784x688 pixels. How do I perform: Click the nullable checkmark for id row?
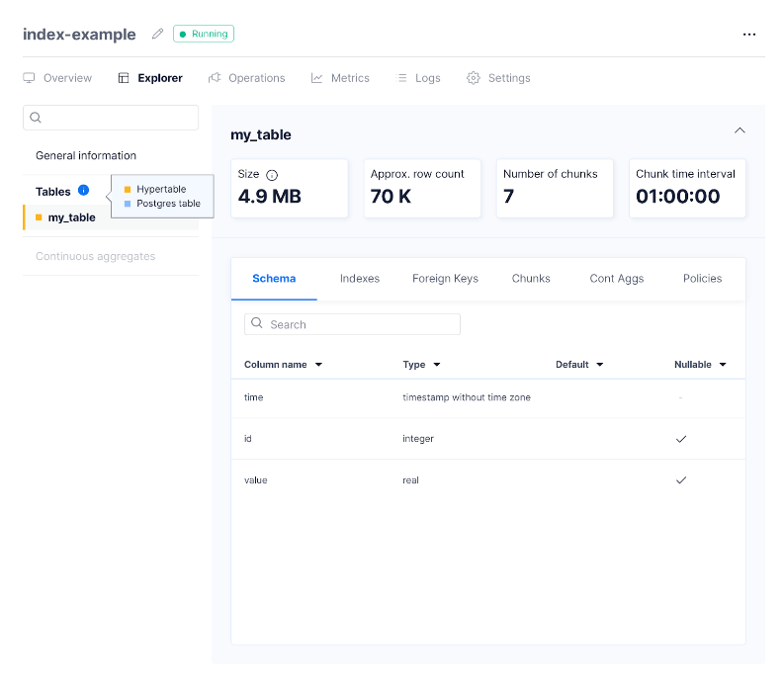681,438
